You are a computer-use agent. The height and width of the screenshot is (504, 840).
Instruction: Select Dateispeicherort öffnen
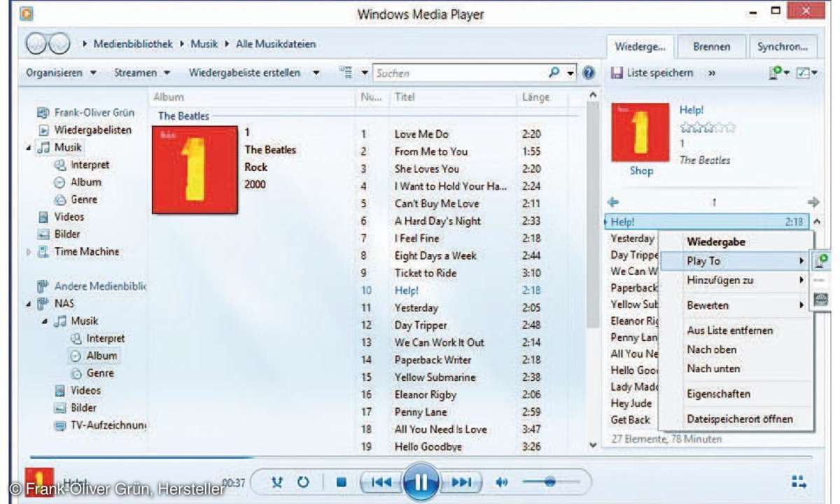coord(735,419)
